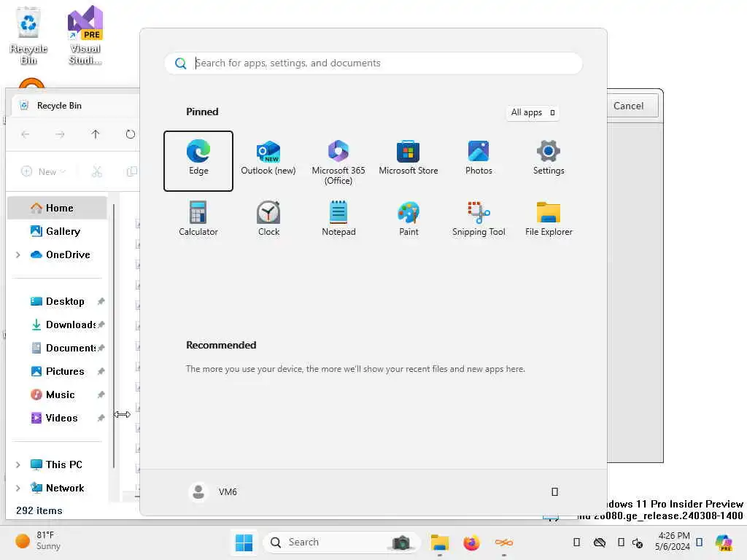Viewport: 747px width, 560px height.
Task: Expand the OneDrive tree node
Action: click(x=18, y=254)
